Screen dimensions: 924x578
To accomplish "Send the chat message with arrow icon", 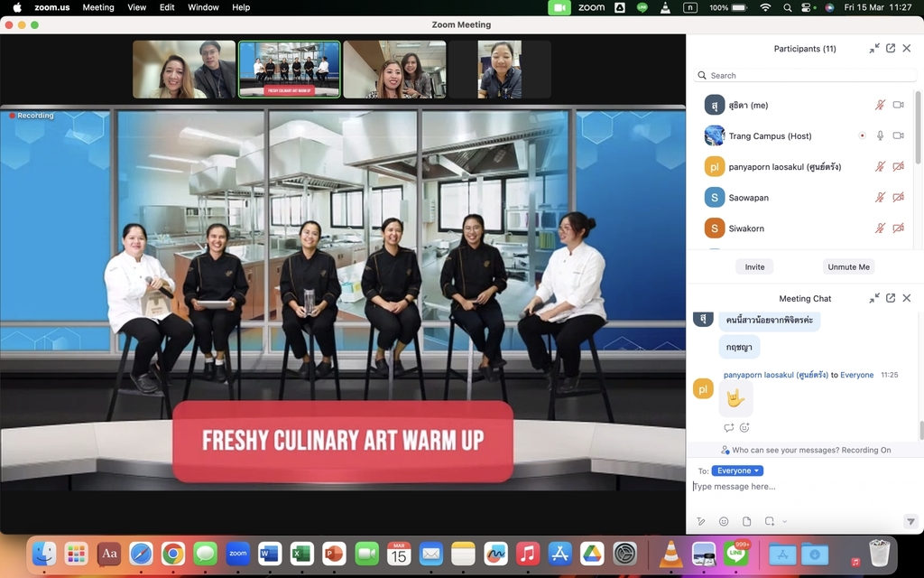I will pyautogui.click(x=910, y=521).
